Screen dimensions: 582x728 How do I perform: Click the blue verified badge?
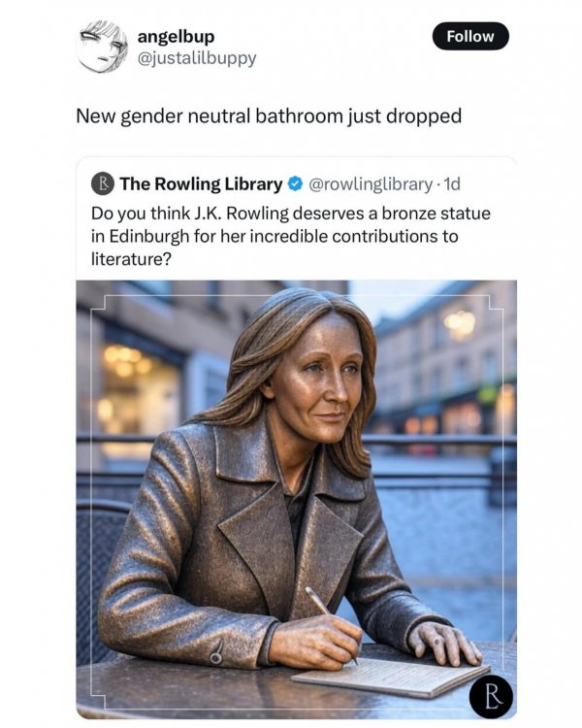tap(295, 183)
